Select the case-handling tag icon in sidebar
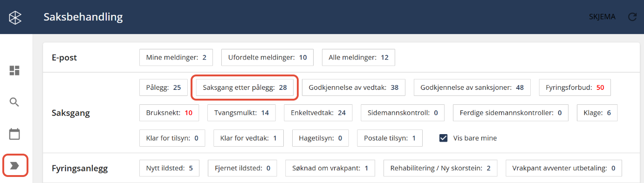Image resolution: width=644 pixels, height=183 pixels. pos(15,166)
